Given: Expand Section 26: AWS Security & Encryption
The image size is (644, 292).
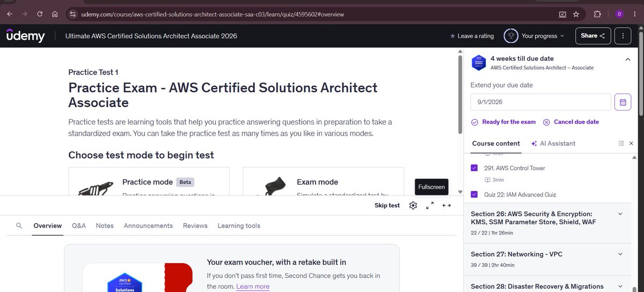Looking at the screenshot, I should point(547,222).
